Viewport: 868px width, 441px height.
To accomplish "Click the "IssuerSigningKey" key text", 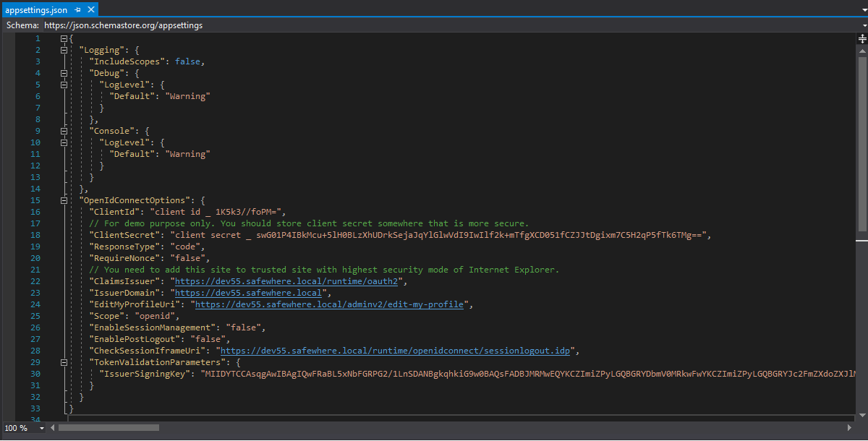I will (x=145, y=374).
